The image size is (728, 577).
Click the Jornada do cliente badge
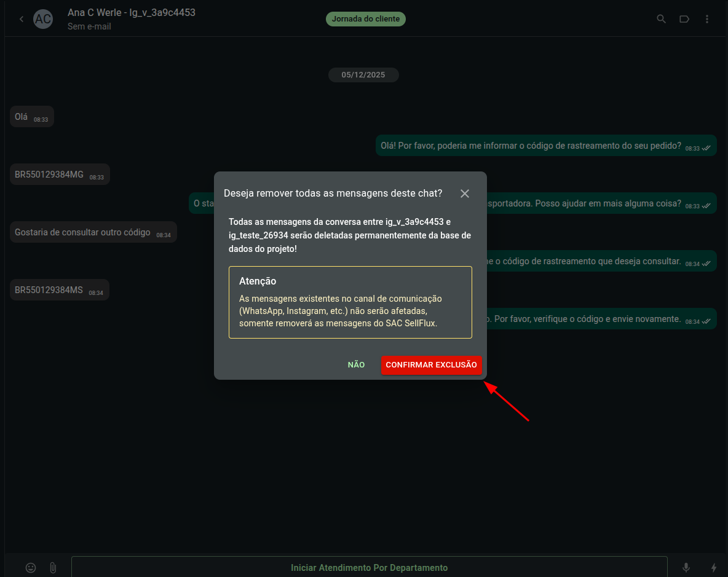click(x=366, y=19)
